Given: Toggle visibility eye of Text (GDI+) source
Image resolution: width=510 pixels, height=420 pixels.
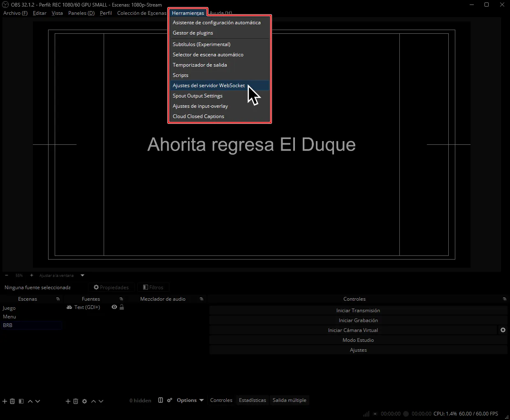Looking at the screenshot, I should (114, 307).
